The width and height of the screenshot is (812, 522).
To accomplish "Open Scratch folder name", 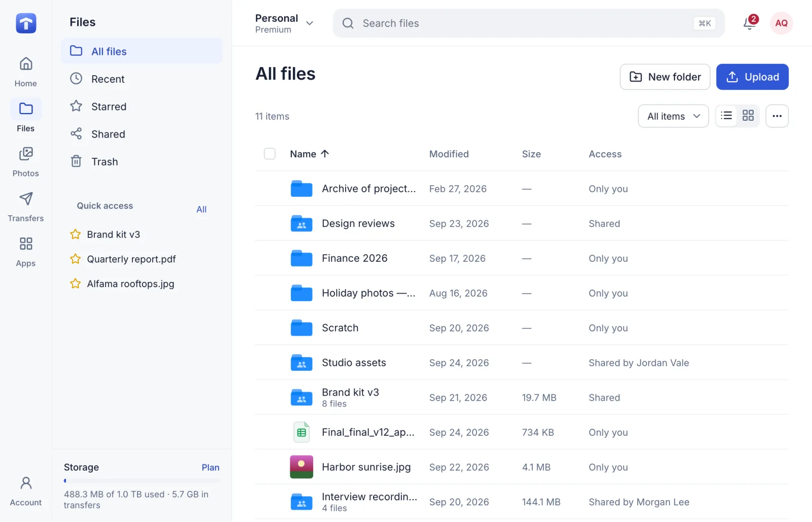I will 340,328.
